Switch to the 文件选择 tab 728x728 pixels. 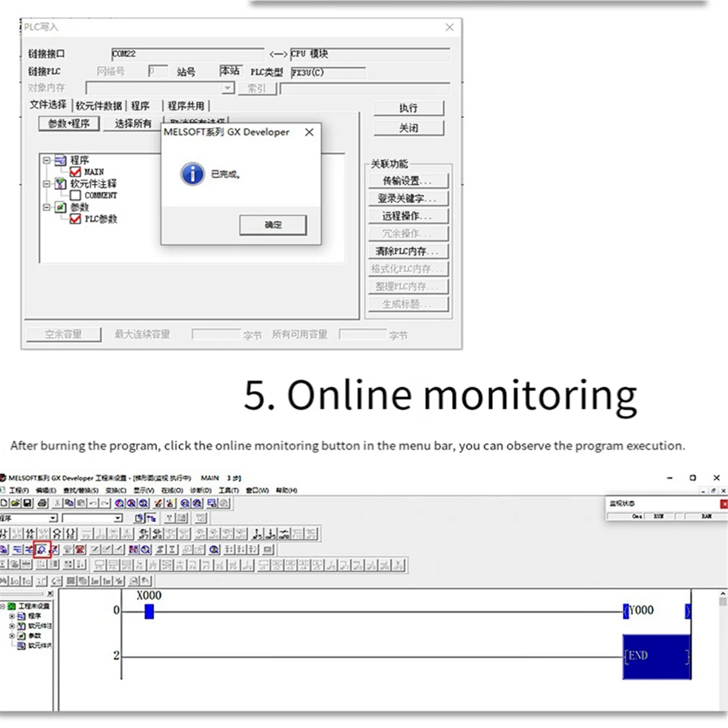[49, 105]
